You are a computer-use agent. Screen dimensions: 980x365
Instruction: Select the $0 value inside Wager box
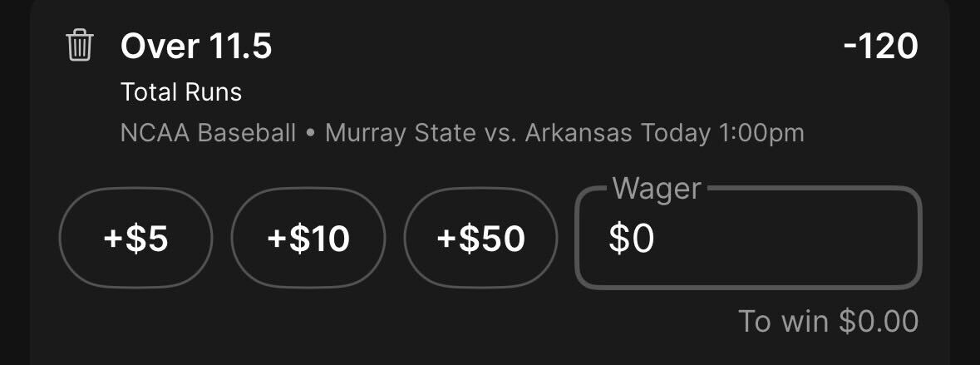pos(631,239)
